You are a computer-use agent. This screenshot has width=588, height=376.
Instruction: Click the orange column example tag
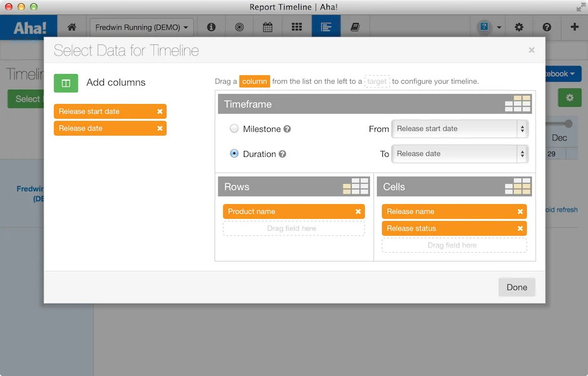click(254, 81)
